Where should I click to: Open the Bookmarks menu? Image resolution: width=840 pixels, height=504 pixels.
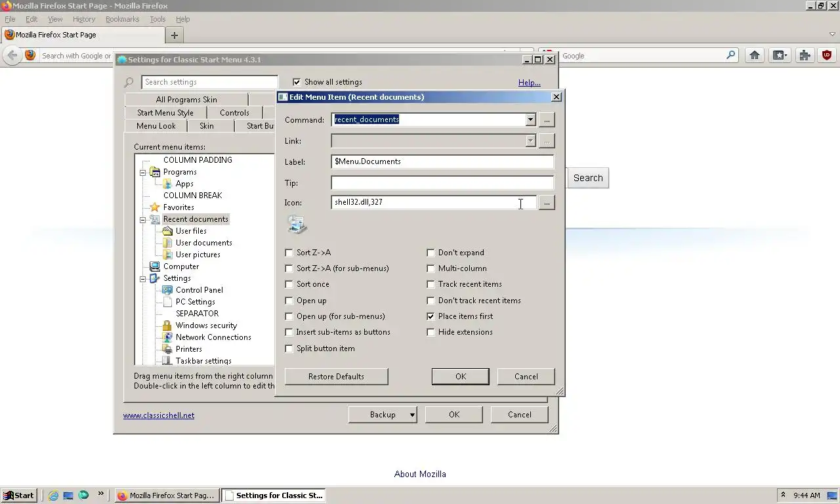pyautogui.click(x=122, y=19)
